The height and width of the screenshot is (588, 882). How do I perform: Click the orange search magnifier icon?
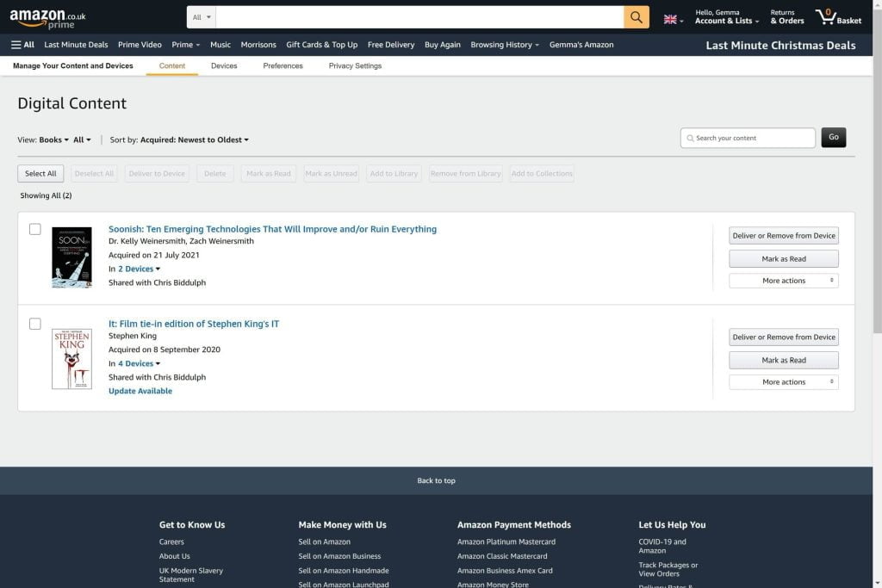tap(636, 16)
